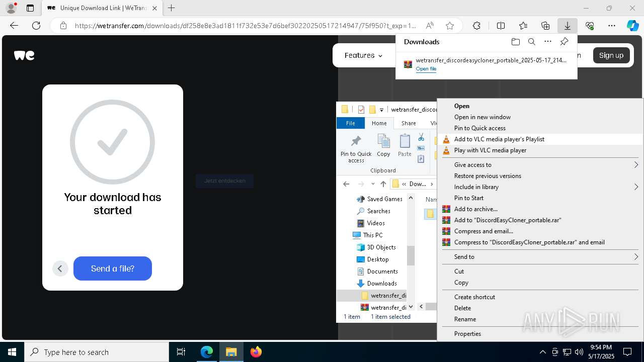Open Browser essentials heart icon

[590, 26]
